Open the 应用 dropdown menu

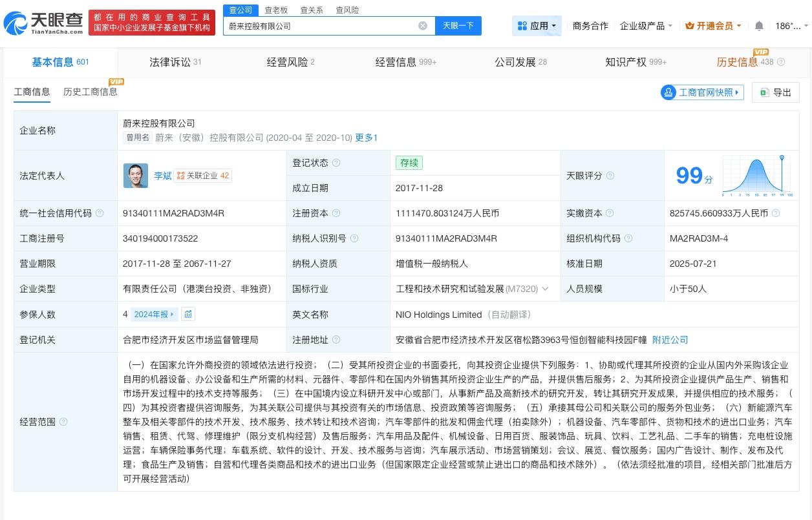pyautogui.click(x=537, y=26)
